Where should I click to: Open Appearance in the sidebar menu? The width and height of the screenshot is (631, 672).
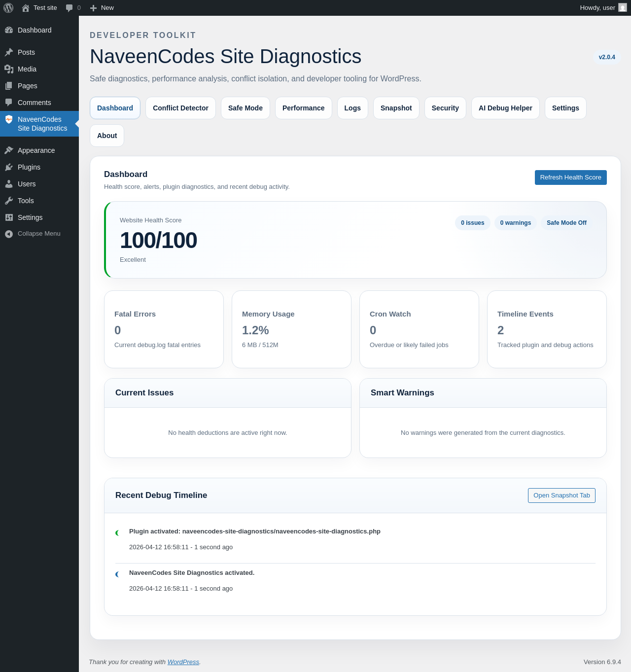(x=36, y=150)
